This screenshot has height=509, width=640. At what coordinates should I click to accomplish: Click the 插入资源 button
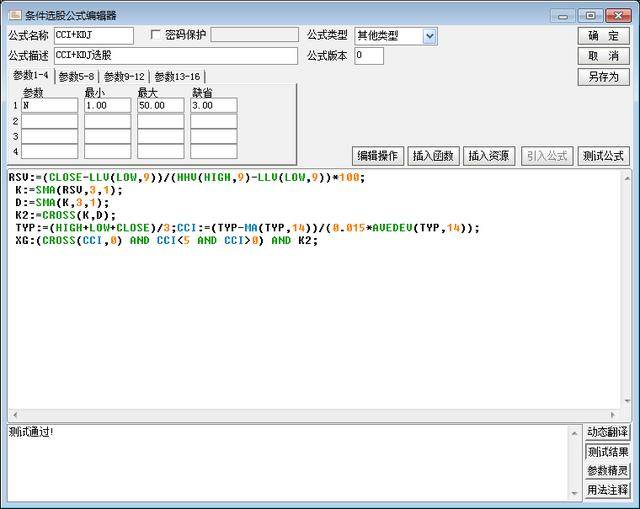(x=489, y=156)
